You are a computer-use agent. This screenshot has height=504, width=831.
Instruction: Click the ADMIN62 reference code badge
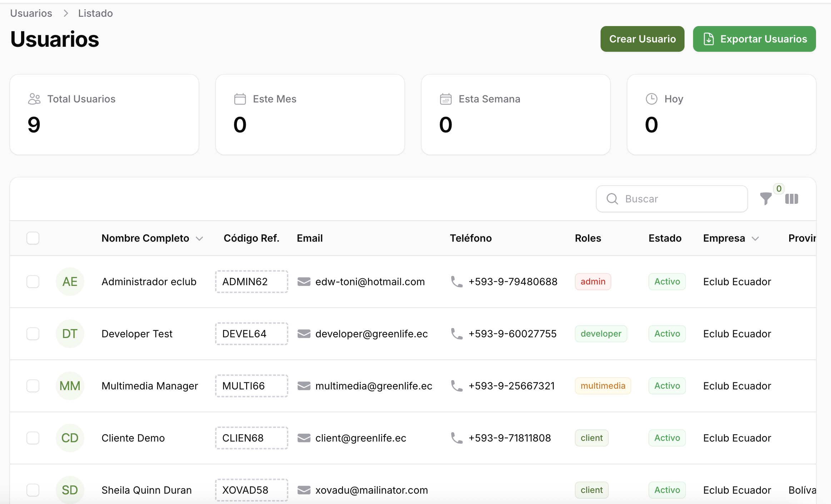(252, 282)
